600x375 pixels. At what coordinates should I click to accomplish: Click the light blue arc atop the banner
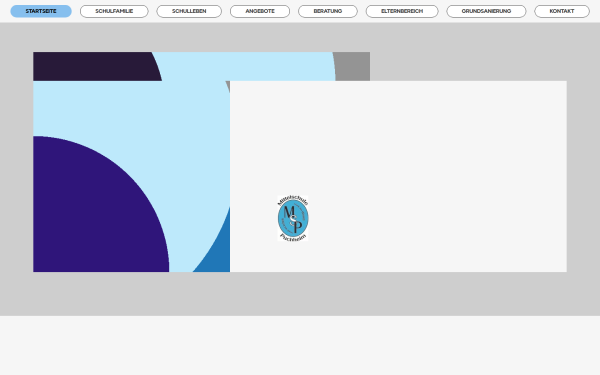[x=245, y=66]
